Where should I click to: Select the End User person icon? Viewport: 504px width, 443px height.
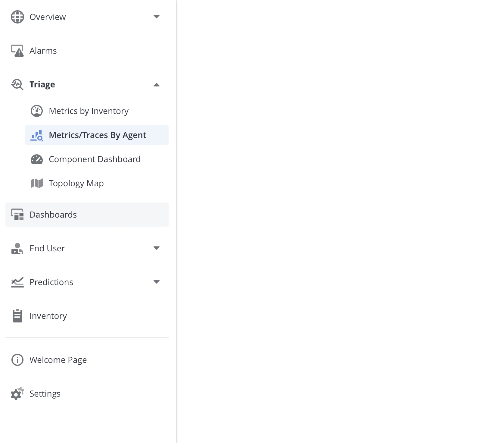tap(17, 248)
